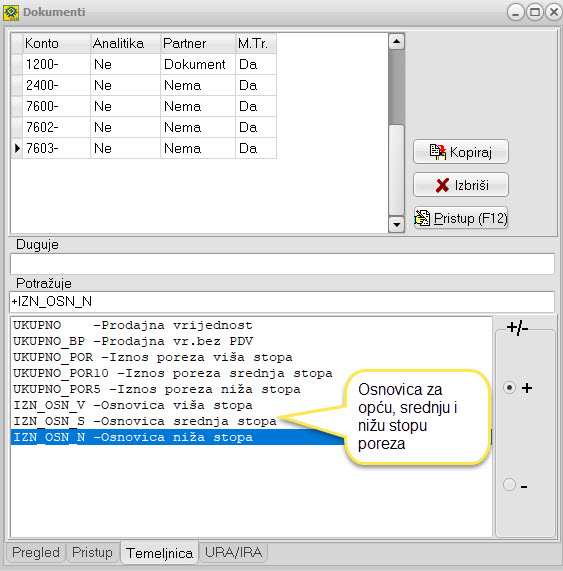Click inside the Duguje input field
Image resolution: width=563 pixels, height=571 pixels.
pyautogui.click(x=282, y=264)
